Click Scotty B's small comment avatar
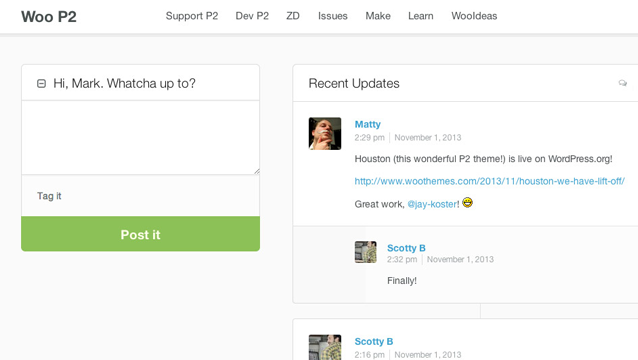 [x=365, y=252]
